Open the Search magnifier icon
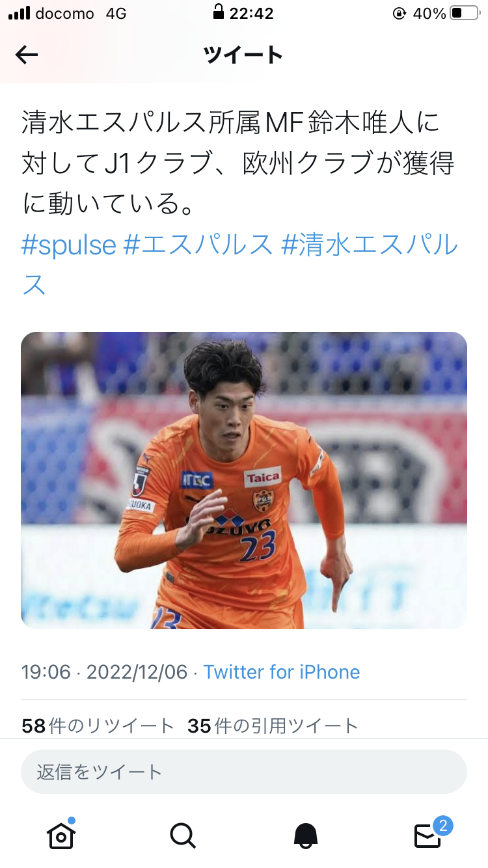The image size is (488, 868). point(183,835)
